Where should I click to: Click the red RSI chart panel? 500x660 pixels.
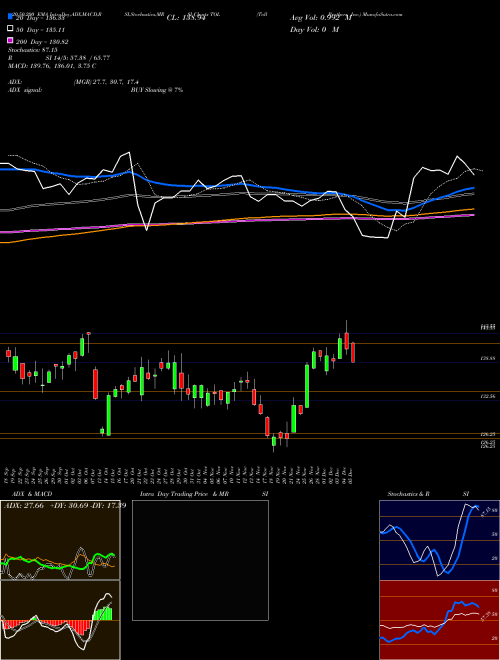pyautogui.click(x=439, y=620)
